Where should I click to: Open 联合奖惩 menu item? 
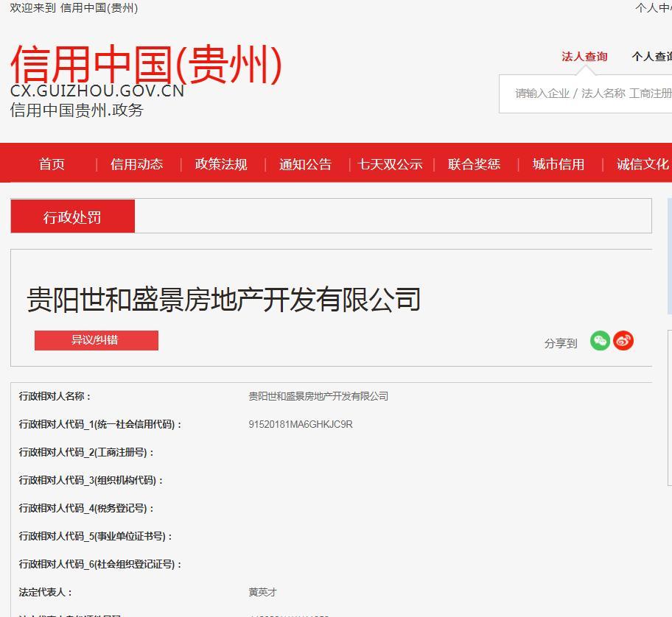(474, 164)
